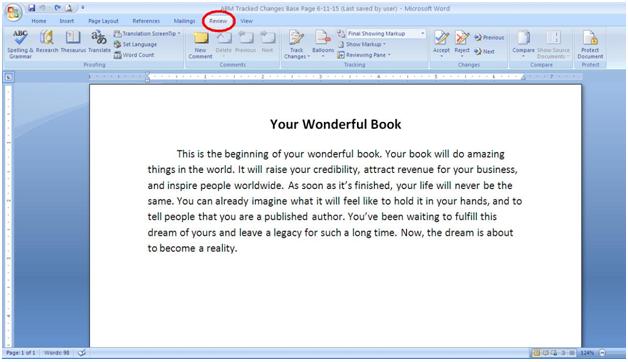The image size is (628, 362).
Task: Open the Page Layout tab
Action: 103,21
